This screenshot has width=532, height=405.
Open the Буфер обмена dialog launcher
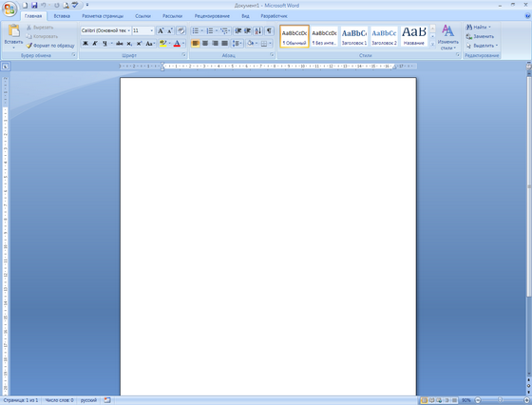74,55
